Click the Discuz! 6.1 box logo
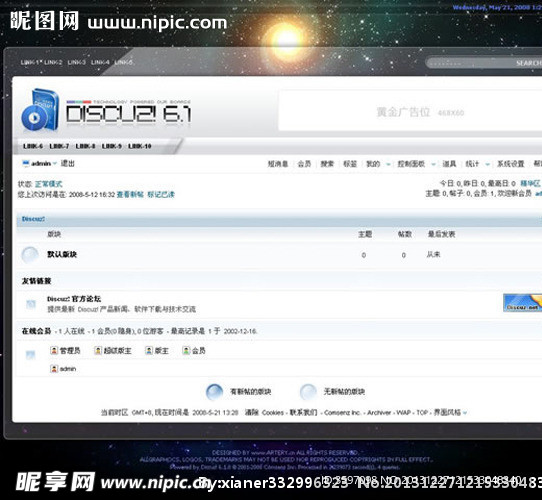The image size is (542, 500). tap(40, 110)
